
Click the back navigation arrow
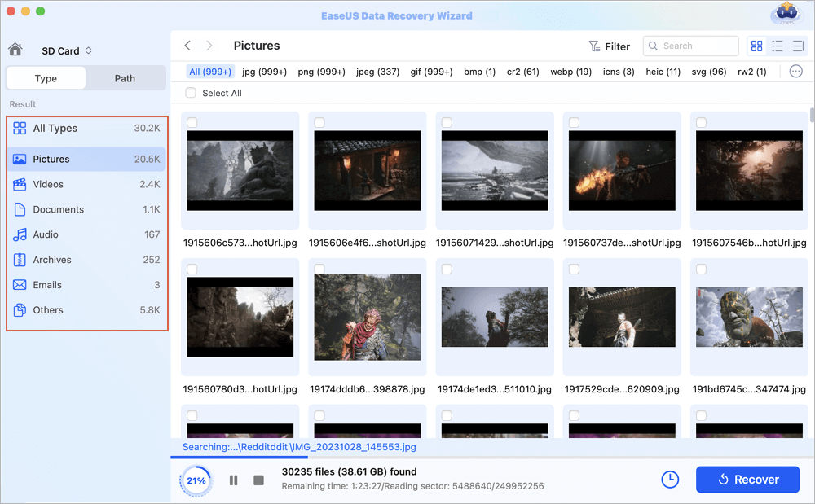point(187,46)
